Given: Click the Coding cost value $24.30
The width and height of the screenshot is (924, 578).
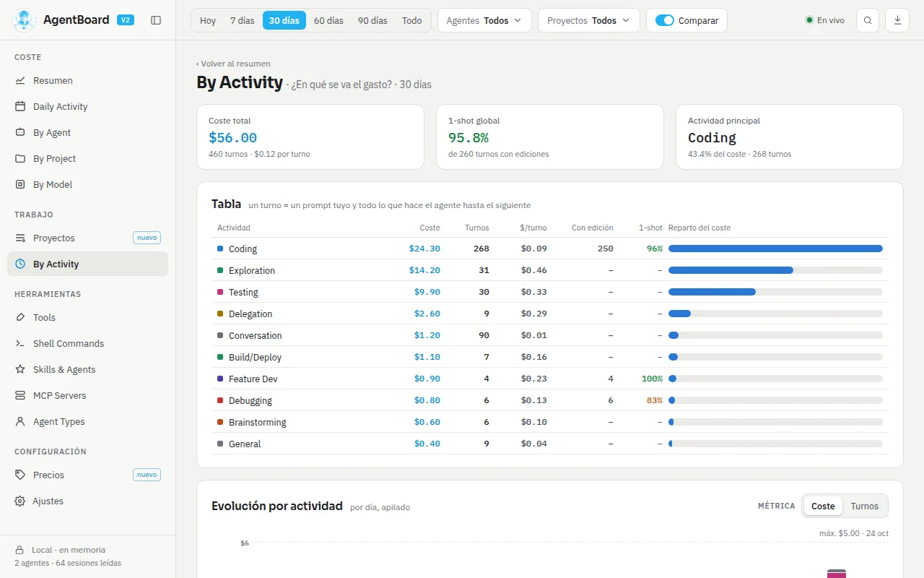Looking at the screenshot, I should tap(424, 249).
